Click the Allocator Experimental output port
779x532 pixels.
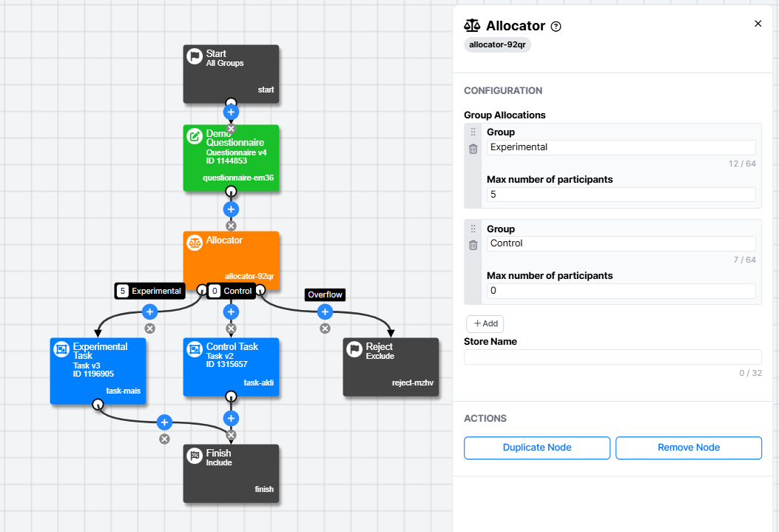(201, 289)
